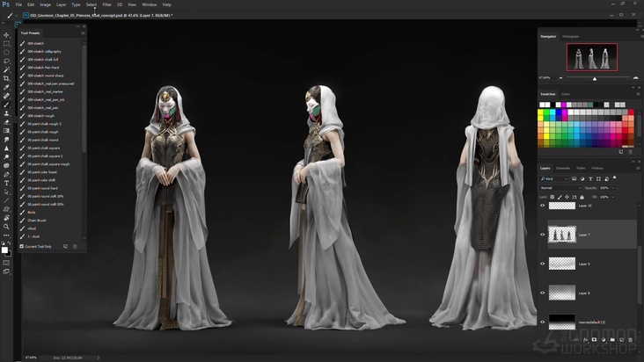644x362 pixels.
Task: Delete swatch trash icon
Action: [631, 152]
